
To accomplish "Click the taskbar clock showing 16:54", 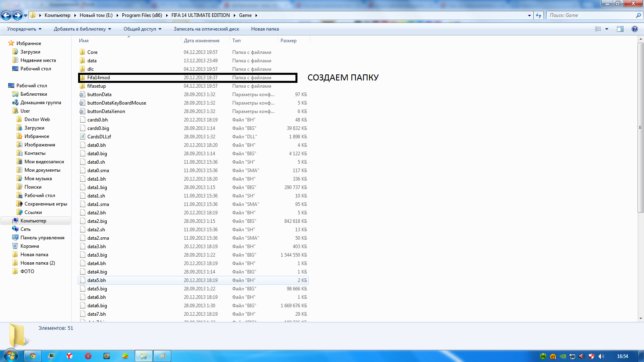I will (x=622, y=356).
